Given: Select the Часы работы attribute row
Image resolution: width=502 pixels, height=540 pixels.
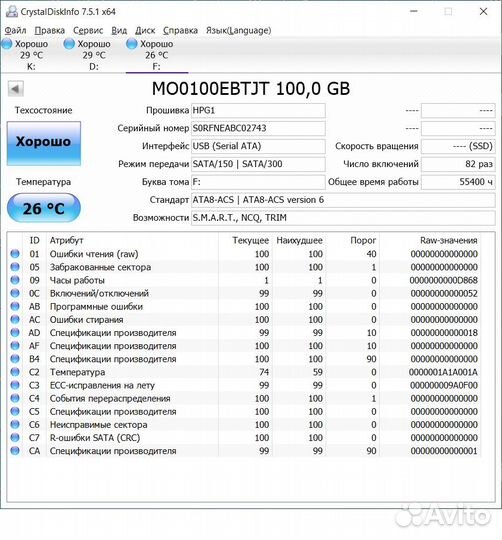Looking at the screenshot, I should click(244, 280).
